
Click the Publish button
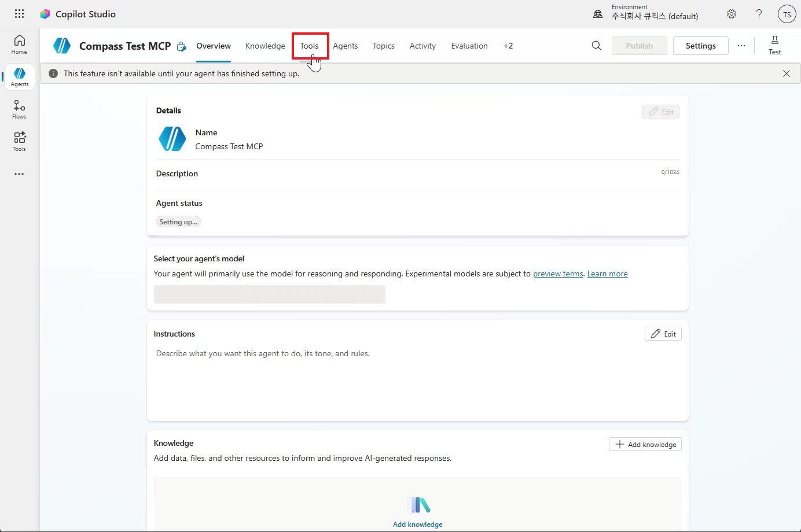coord(640,46)
